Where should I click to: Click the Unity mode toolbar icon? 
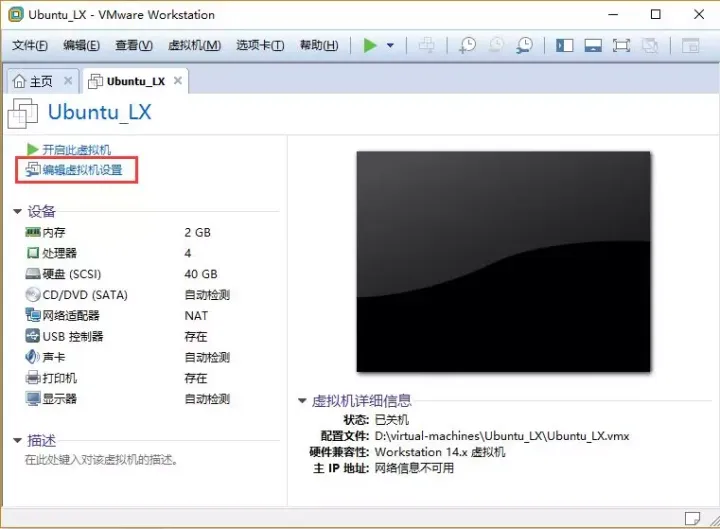coord(650,45)
